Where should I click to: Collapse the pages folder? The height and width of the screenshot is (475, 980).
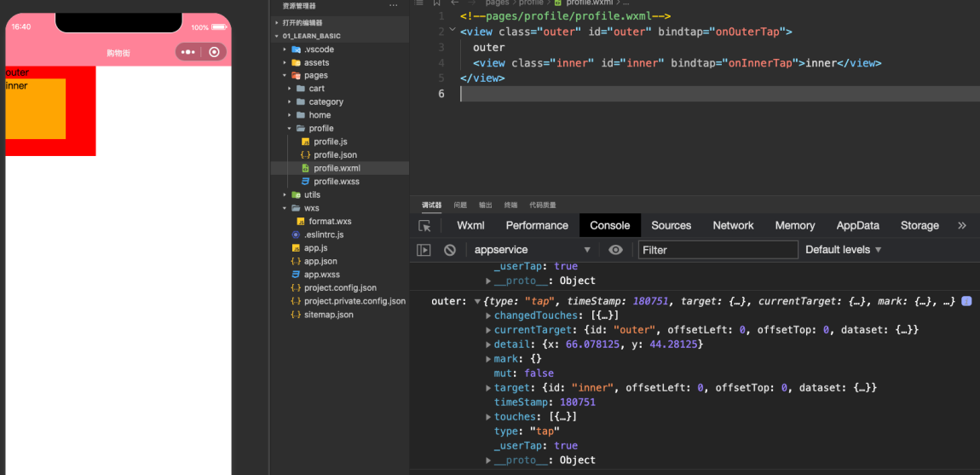pos(285,76)
